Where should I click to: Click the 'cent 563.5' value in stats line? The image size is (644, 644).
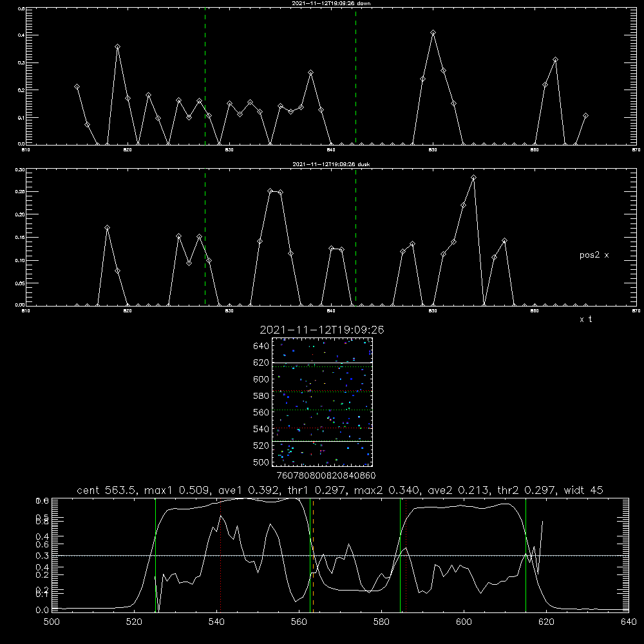tap(106, 490)
